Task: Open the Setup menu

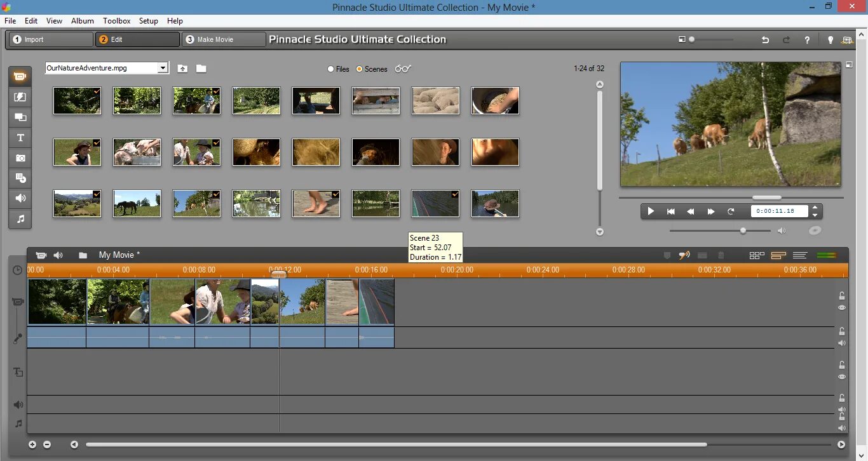Action: (x=149, y=21)
